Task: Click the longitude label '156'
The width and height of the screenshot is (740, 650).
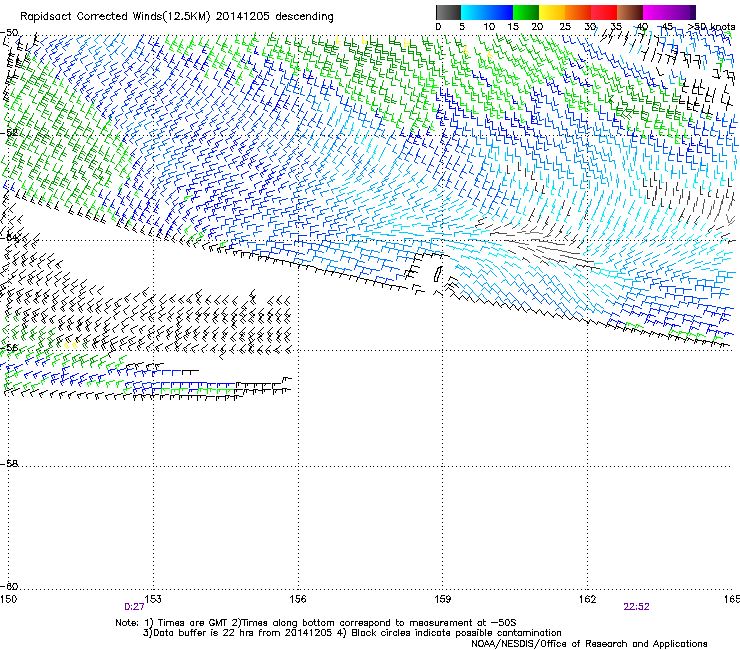Action: (x=298, y=599)
